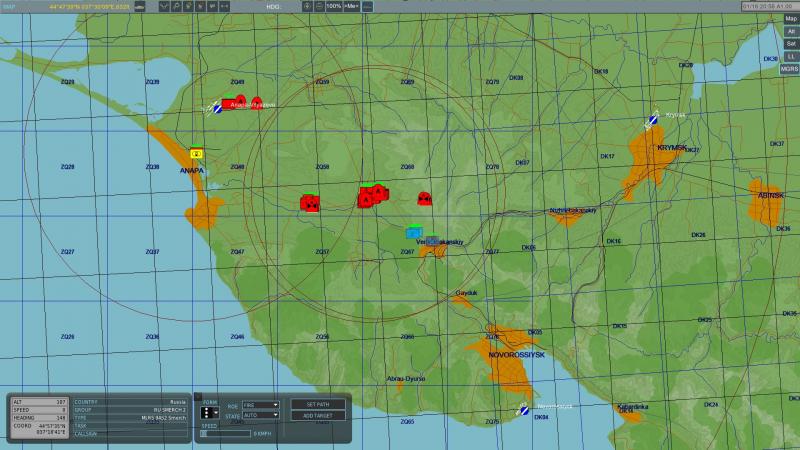This screenshot has height=450, width=800.
Task: Select the red unit group at map center
Action: click(373, 195)
